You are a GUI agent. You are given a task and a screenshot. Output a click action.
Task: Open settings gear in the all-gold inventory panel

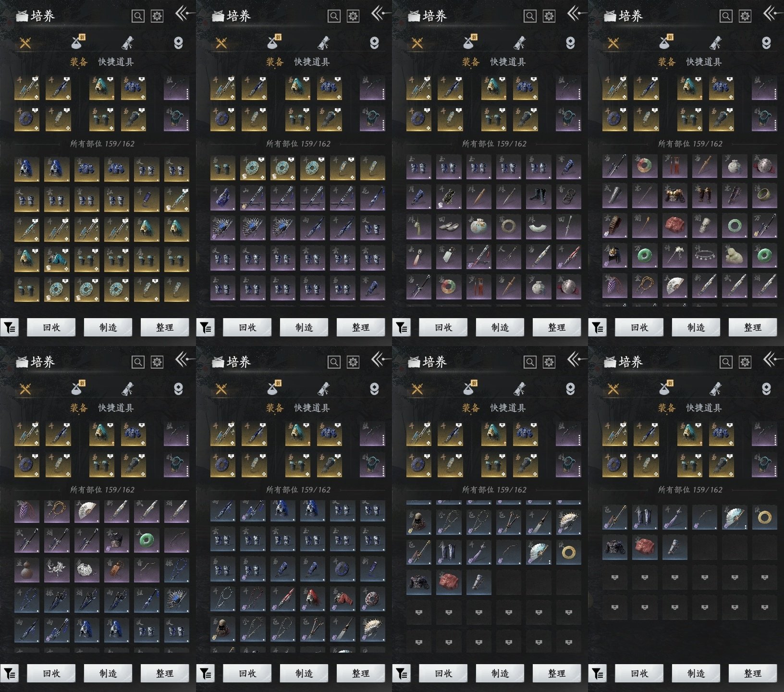pos(157,16)
